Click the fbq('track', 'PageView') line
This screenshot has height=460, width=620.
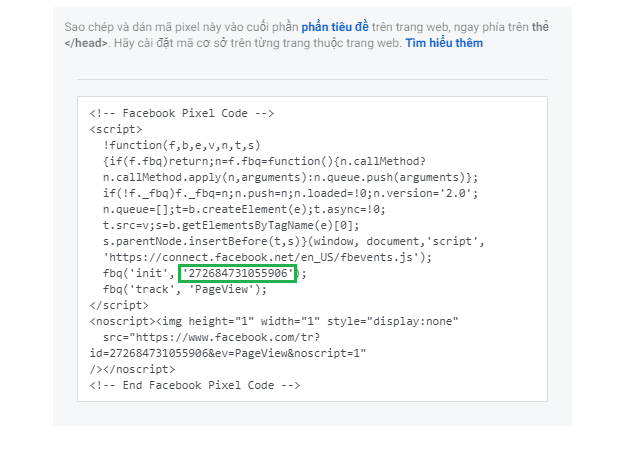(x=185, y=290)
